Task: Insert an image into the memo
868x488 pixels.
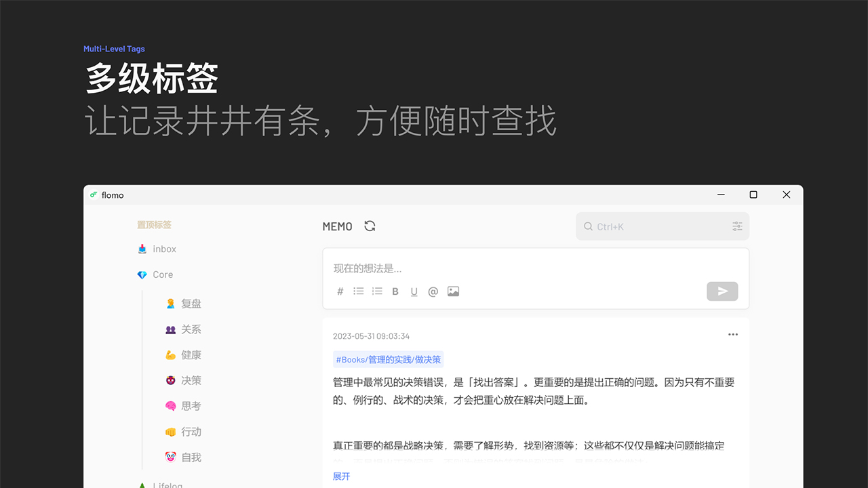Action: 453,291
